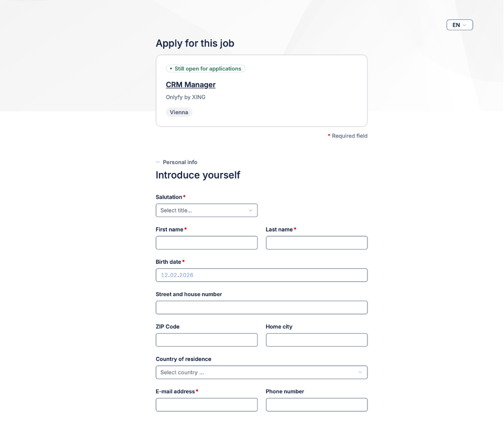This screenshot has height=427, width=504.
Task: Click the Street and house number field
Action: (x=261, y=308)
